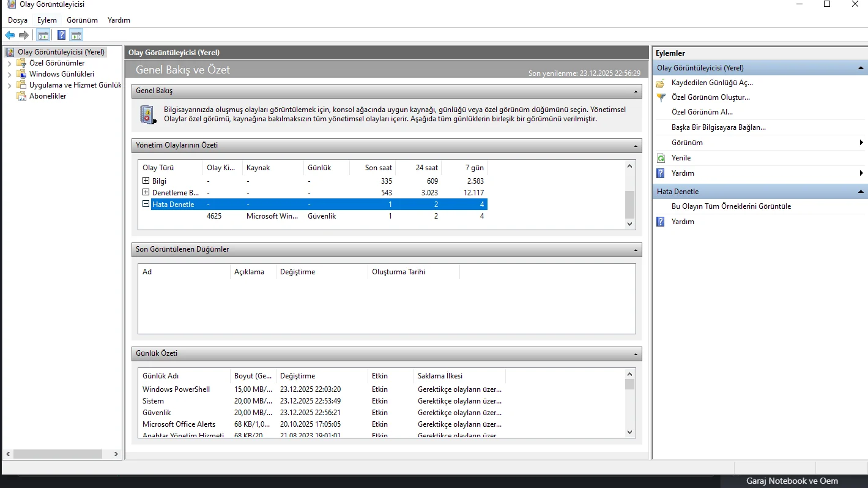Expand Uygulama ve Hizmet Günlükleri node
This screenshot has width=868, height=488.
(x=9, y=85)
